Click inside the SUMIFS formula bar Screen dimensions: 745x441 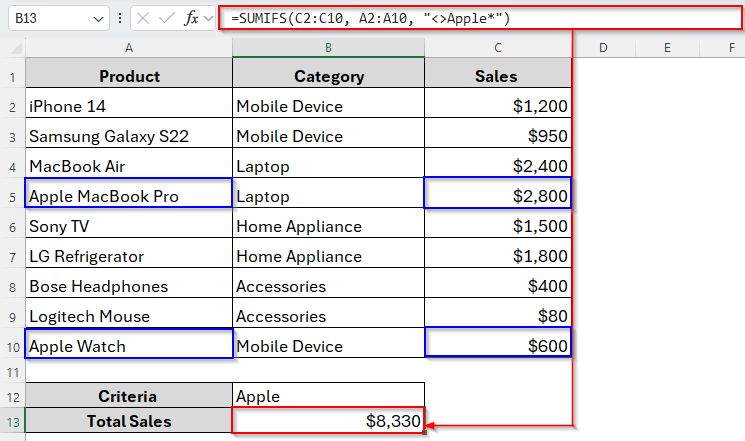(400, 18)
